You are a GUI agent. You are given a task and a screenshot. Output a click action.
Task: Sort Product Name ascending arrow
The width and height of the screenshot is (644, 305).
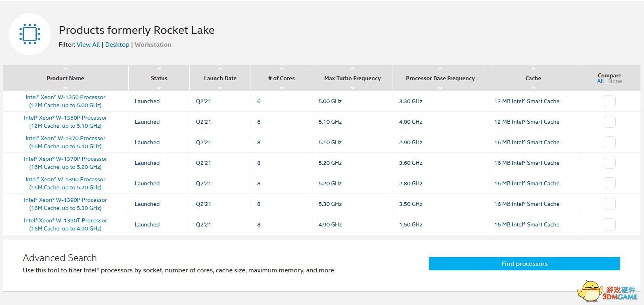(x=65, y=69)
